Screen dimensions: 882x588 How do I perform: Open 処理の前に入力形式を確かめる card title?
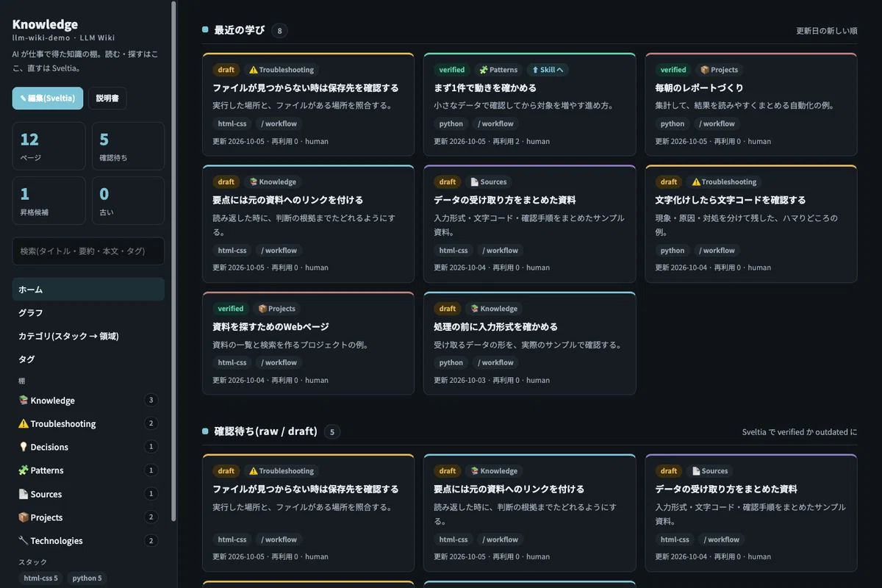coord(496,327)
